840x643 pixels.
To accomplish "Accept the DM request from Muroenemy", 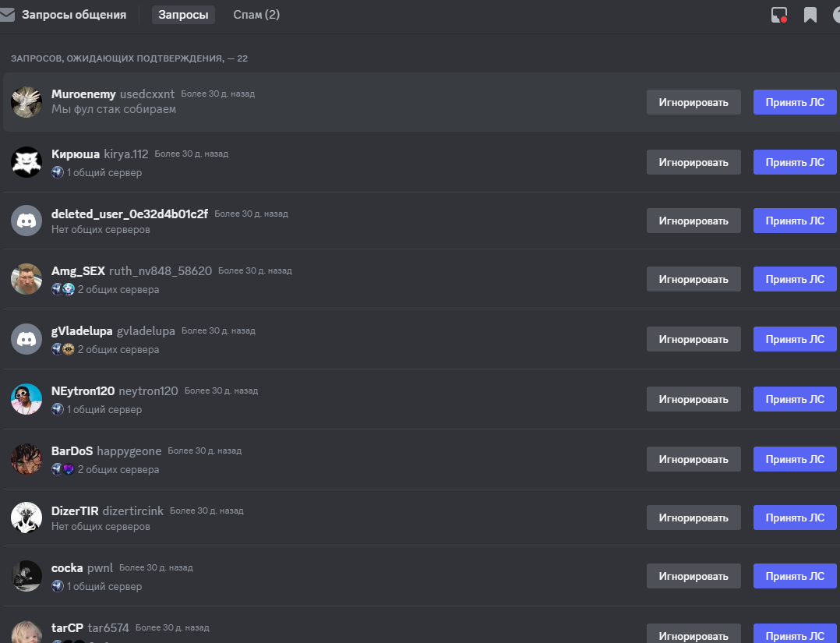I will tap(795, 102).
